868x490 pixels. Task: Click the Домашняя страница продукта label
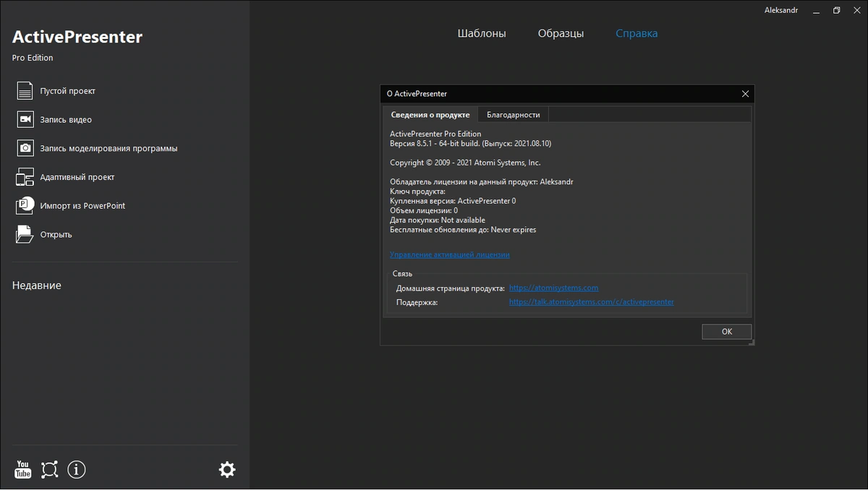[451, 288]
